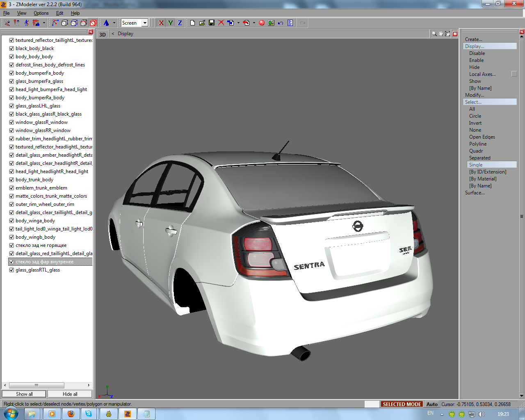The height and width of the screenshot is (420, 525).
Task: Click the export icon with red arrow
Action: coord(246,23)
